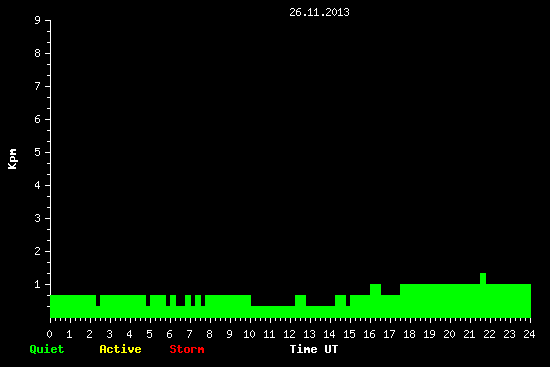Click the low green bar between hours 10 and 12
The width and height of the screenshot is (550, 367).
click(273, 312)
